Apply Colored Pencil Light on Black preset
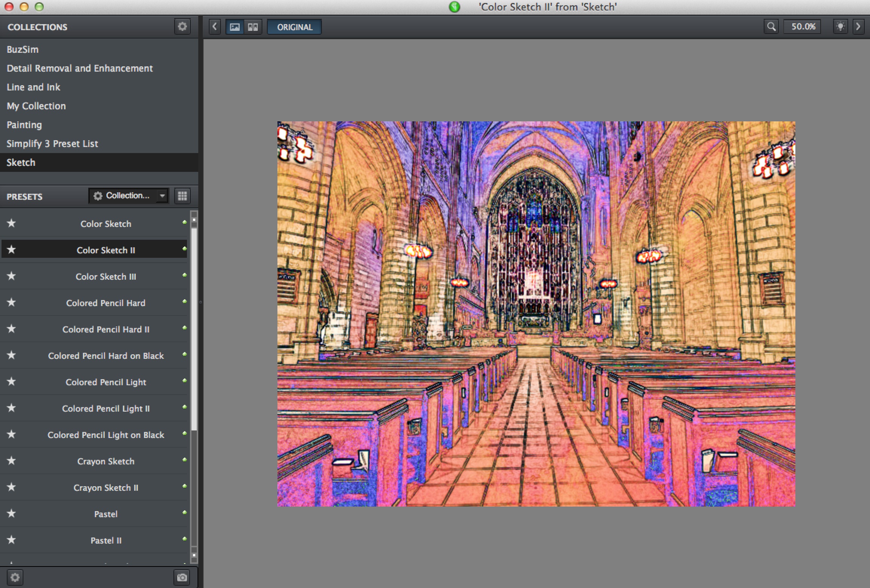The width and height of the screenshot is (870, 588). 94,435
